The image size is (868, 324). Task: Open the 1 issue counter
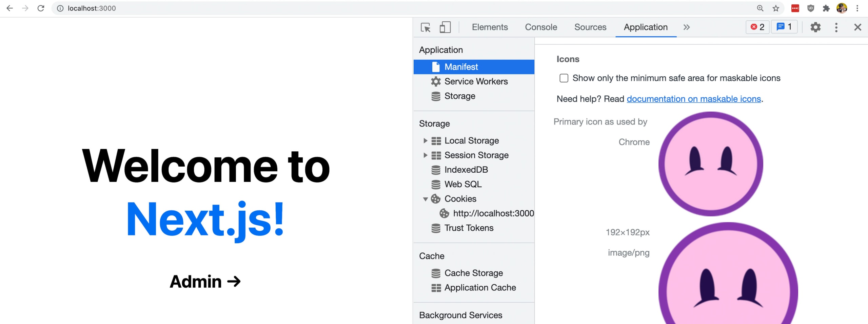coord(784,27)
